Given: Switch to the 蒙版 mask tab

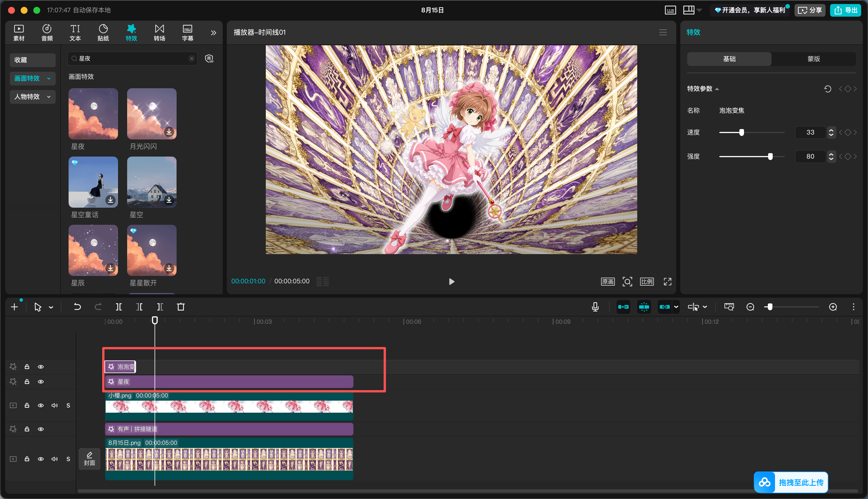Looking at the screenshot, I should click(813, 59).
